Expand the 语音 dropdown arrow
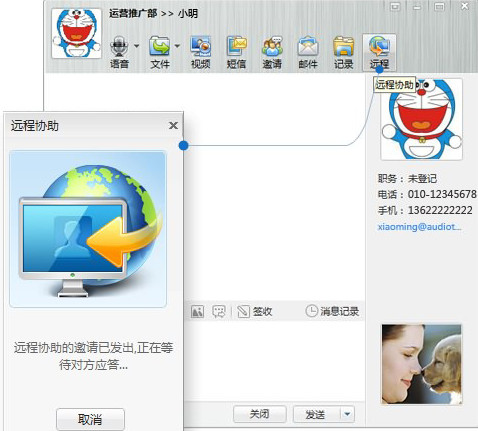This screenshot has width=478, height=431. pos(137,46)
